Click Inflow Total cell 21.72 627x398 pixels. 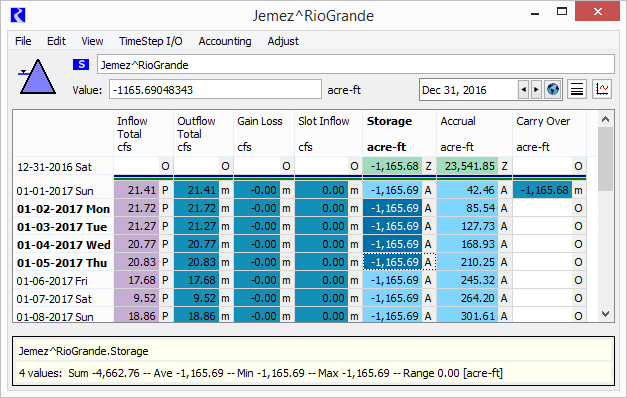tap(137, 208)
